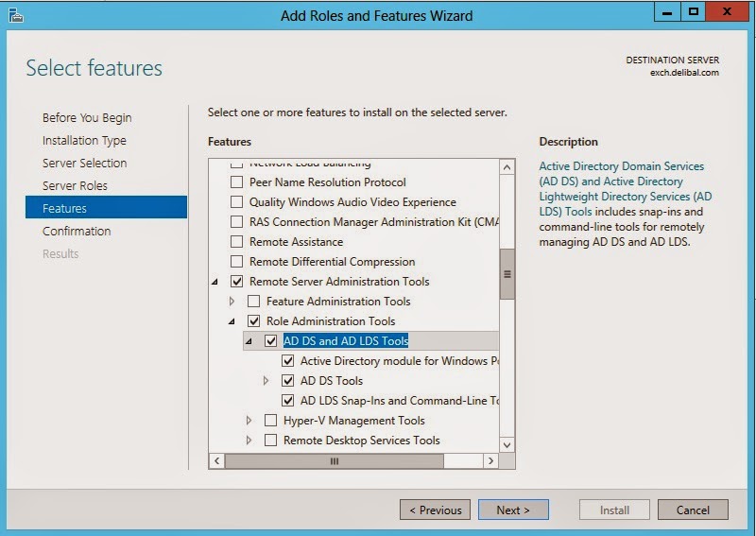Check Remote Differential Compression
The width and height of the screenshot is (756, 536).
(x=237, y=262)
